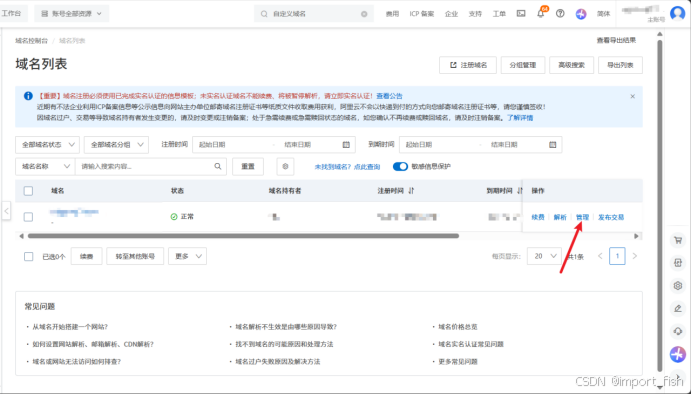Screen dimensions: 691x395
Task: Click the Publish Transaction link in row
Action: (611, 217)
